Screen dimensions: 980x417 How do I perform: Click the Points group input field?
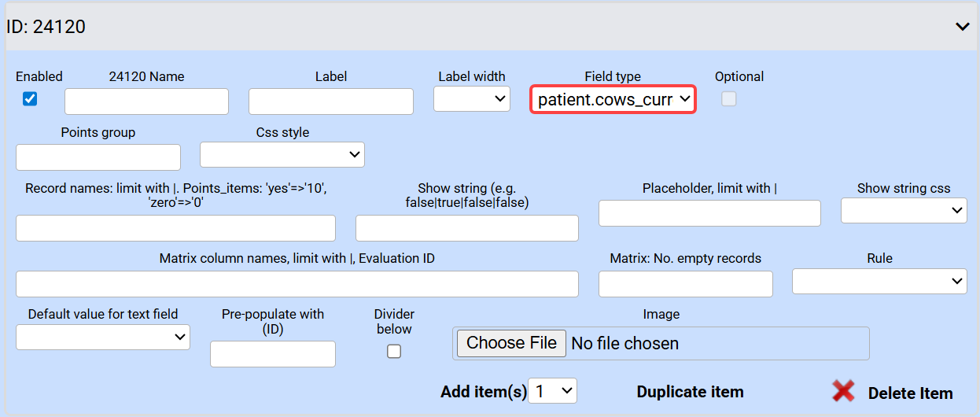(x=98, y=157)
